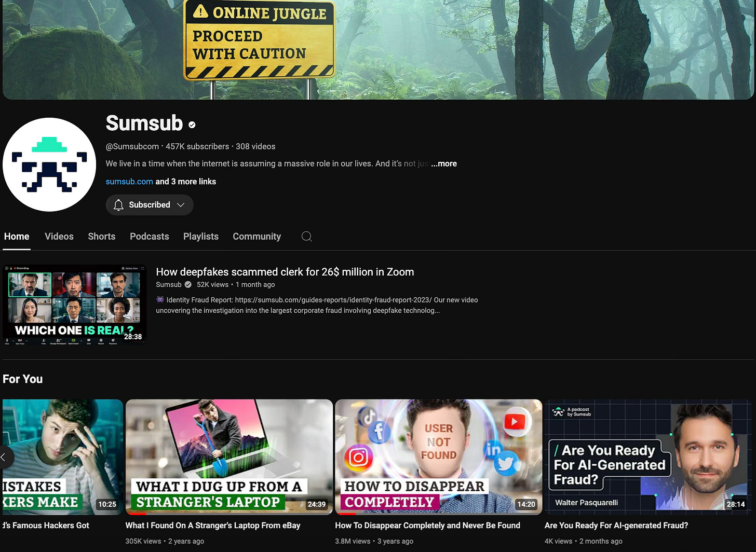756x552 pixels.
Task: Click the '@Sumsubcom' handle text
Action: [x=132, y=147]
